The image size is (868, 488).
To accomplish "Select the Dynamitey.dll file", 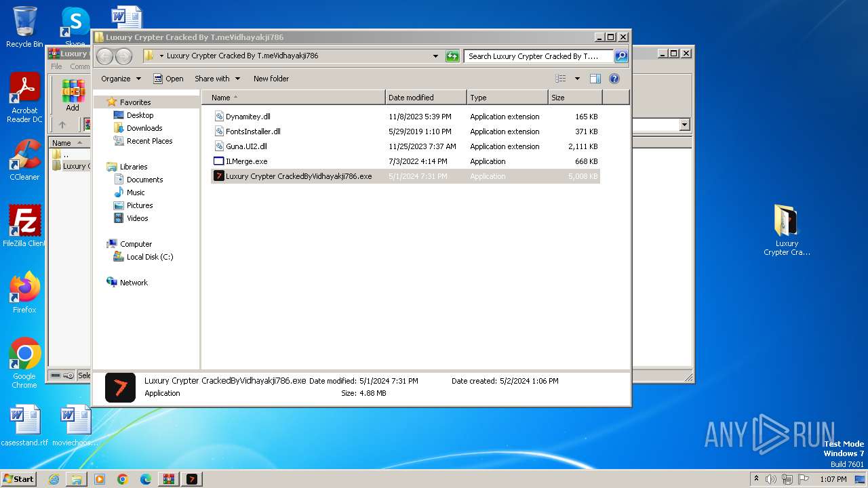I will pyautogui.click(x=406, y=117).
